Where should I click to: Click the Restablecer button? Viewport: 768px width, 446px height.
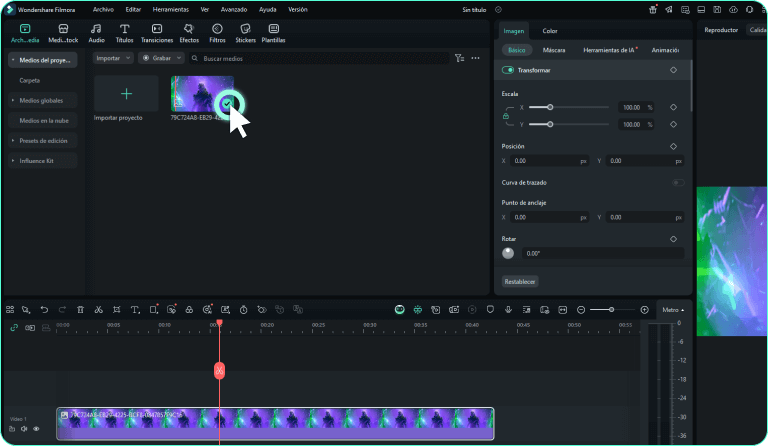point(520,282)
